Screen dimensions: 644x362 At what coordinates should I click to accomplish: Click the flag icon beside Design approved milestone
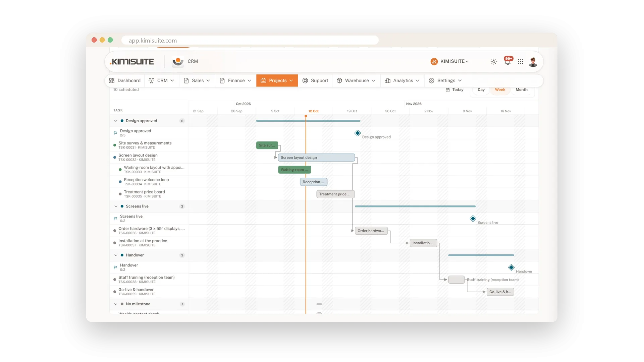pyautogui.click(x=115, y=133)
